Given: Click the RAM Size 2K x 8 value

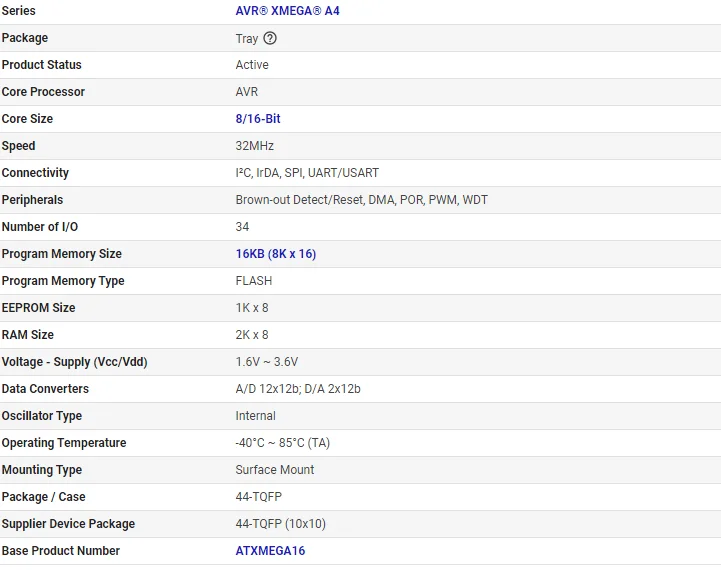Looking at the screenshot, I should tap(252, 335).
